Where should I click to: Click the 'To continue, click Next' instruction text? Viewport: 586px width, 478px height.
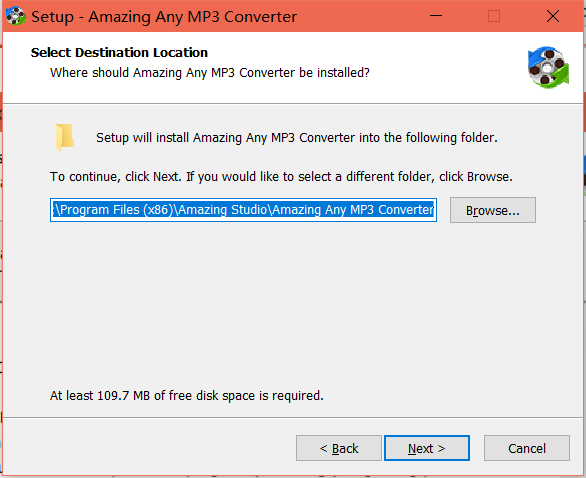[x=281, y=176]
